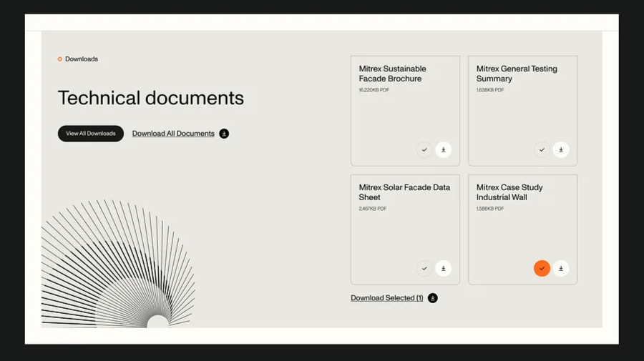The height and width of the screenshot is (361, 644).
Task: Select the Mitrex Solar Facade Data Sheet checkmark
Action: [424, 268]
